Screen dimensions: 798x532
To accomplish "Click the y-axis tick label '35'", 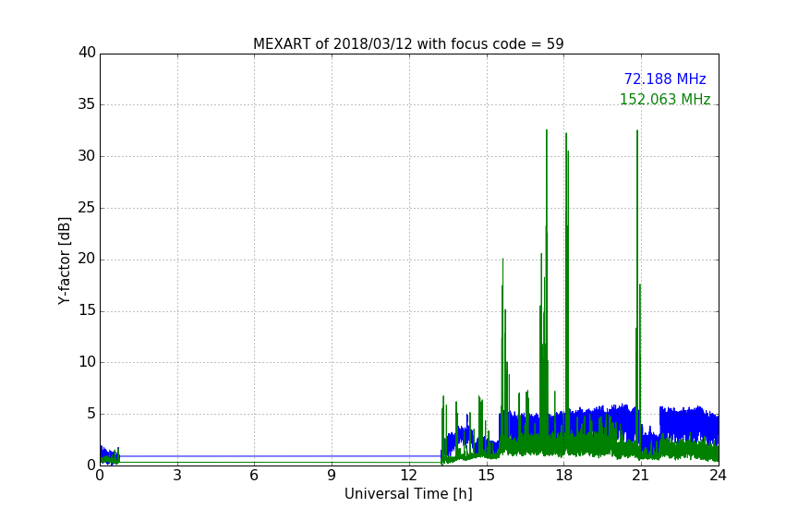I will pos(87,104).
